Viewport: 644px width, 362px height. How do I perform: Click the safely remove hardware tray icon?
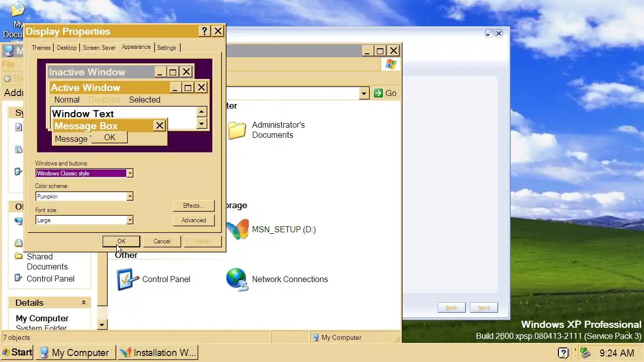(585, 352)
